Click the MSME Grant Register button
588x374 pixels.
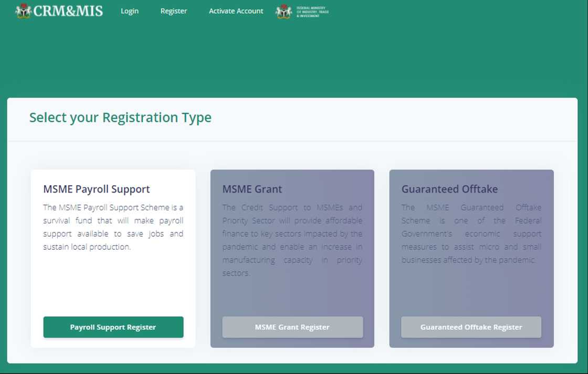[292, 327]
